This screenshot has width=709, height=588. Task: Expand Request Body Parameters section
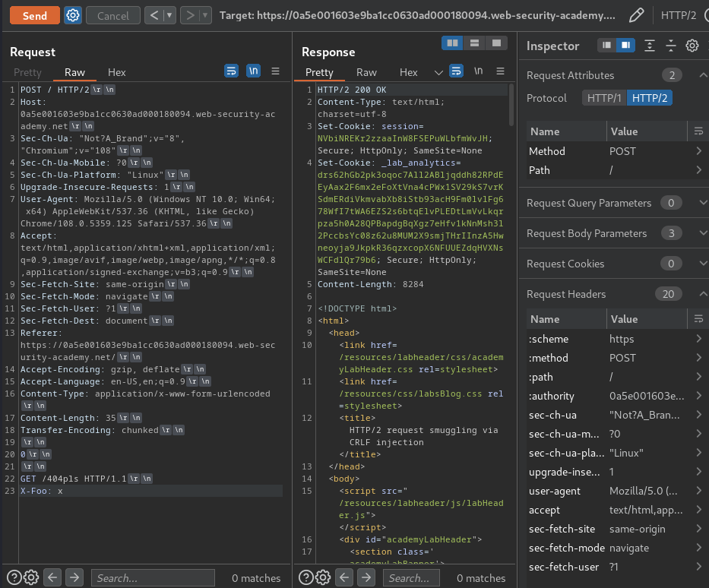703,233
